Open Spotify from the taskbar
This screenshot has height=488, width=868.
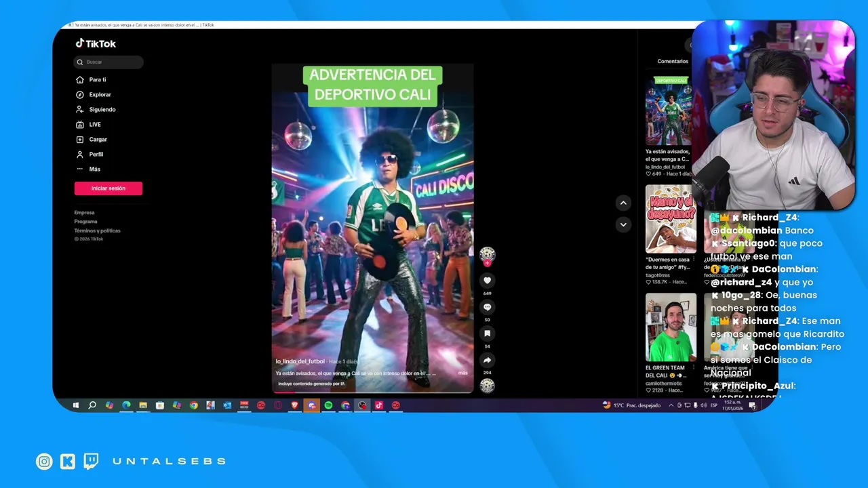click(328, 405)
